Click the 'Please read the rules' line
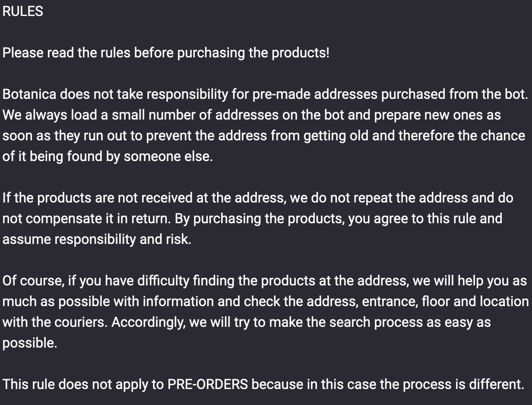532x405 pixels. click(x=166, y=53)
